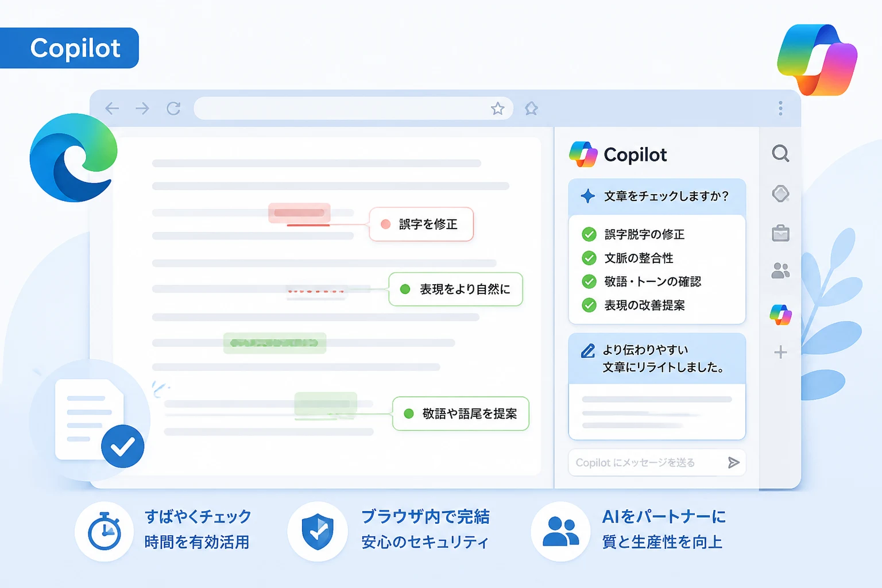Click the 誤字を修正 suggestion bubble
This screenshot has width=882, height=588.
[421, 224]
